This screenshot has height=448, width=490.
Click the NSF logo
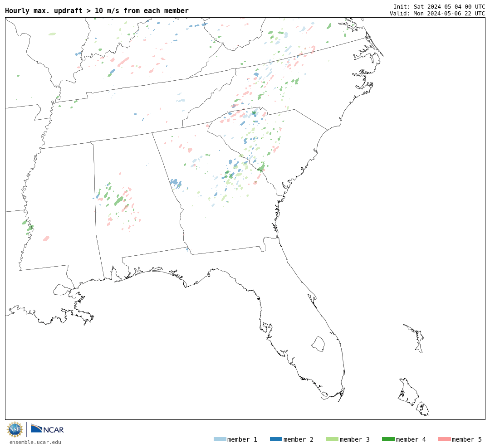click(15, 429)
